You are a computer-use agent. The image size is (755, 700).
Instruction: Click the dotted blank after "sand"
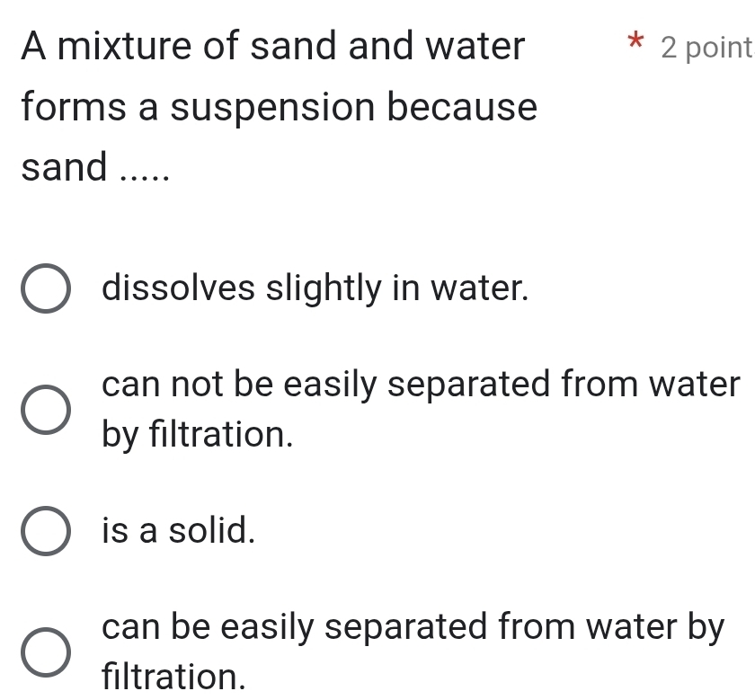pyautogui.click(x=145, y=178)
